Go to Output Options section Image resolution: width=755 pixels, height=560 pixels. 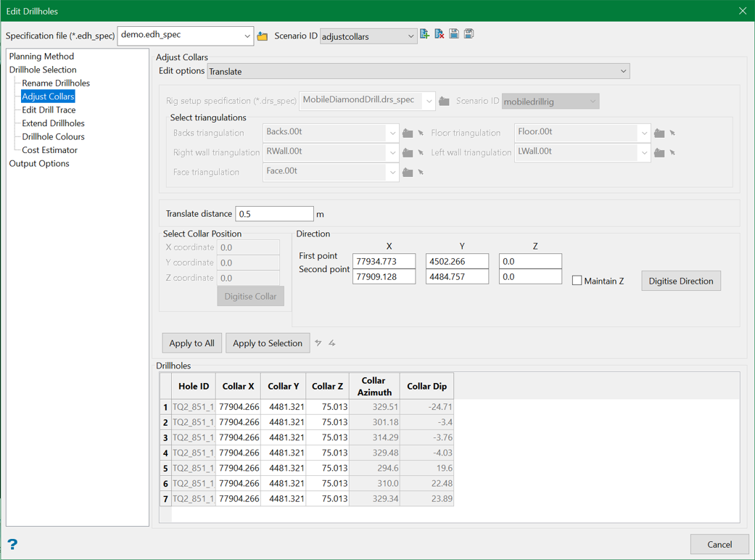39,163
